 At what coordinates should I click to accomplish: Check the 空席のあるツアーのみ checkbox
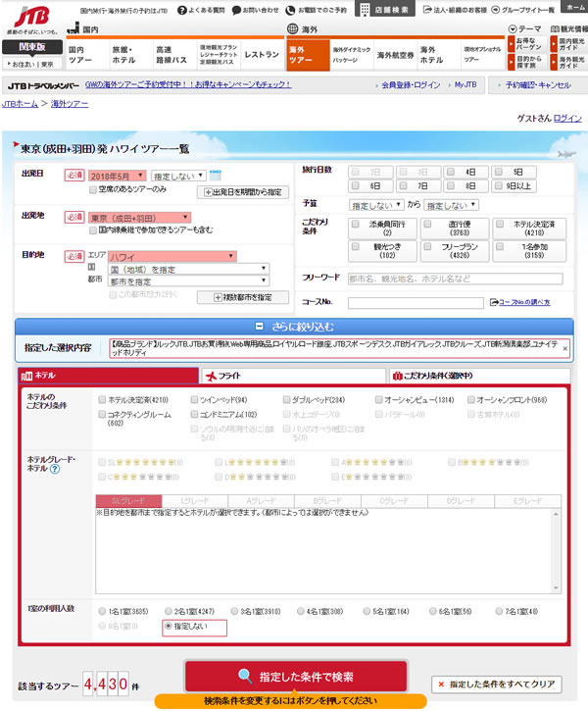93,189
